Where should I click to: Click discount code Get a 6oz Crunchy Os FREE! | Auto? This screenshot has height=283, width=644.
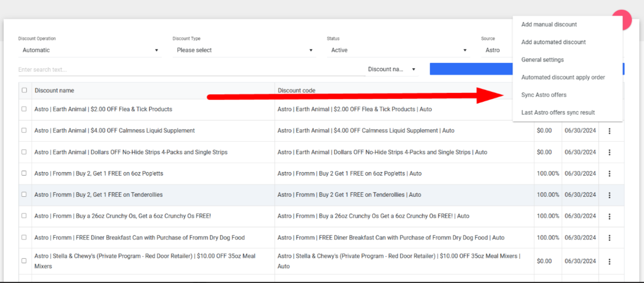coord(374,216)
